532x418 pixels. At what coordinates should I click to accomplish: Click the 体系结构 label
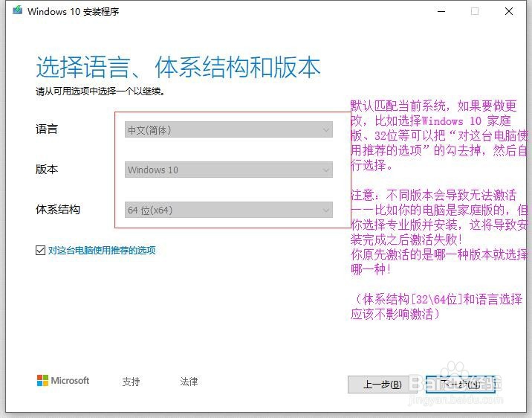point(58,209)
